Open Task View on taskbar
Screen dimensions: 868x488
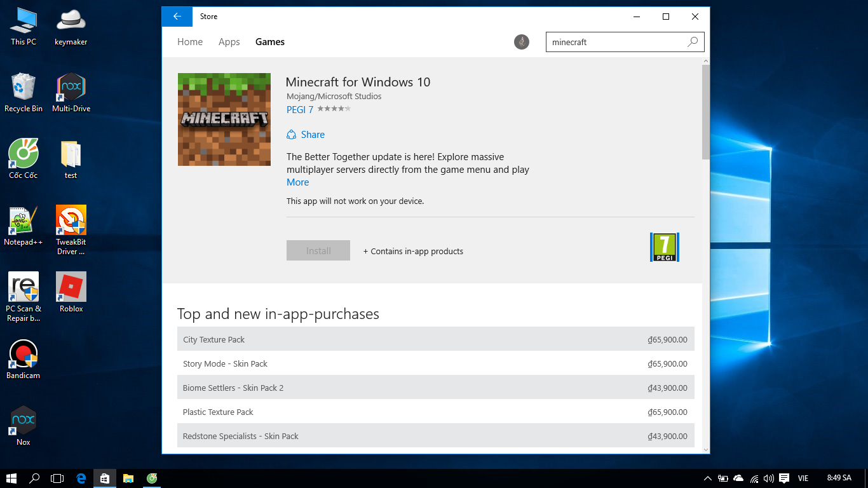pyautogui.click(x=58, y=478)
